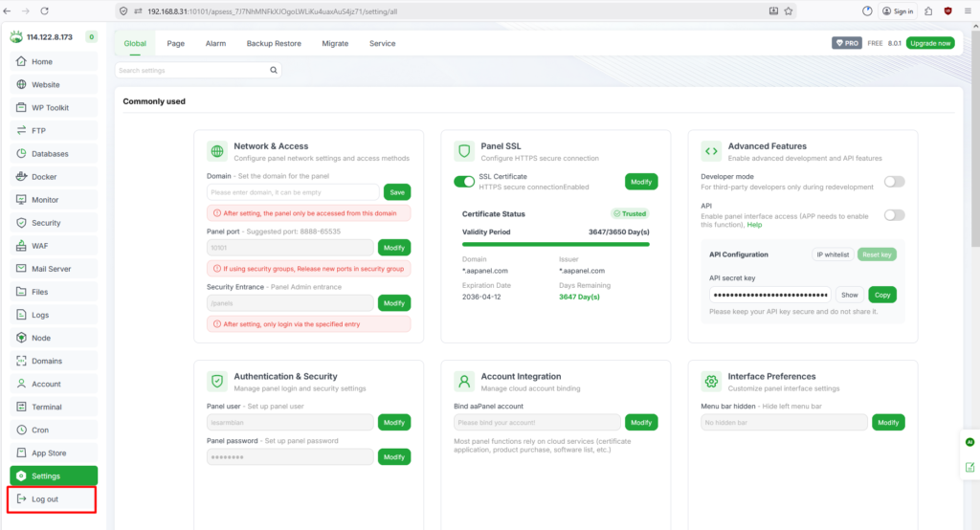Click Save button next to Domain field

click(397, 192)
